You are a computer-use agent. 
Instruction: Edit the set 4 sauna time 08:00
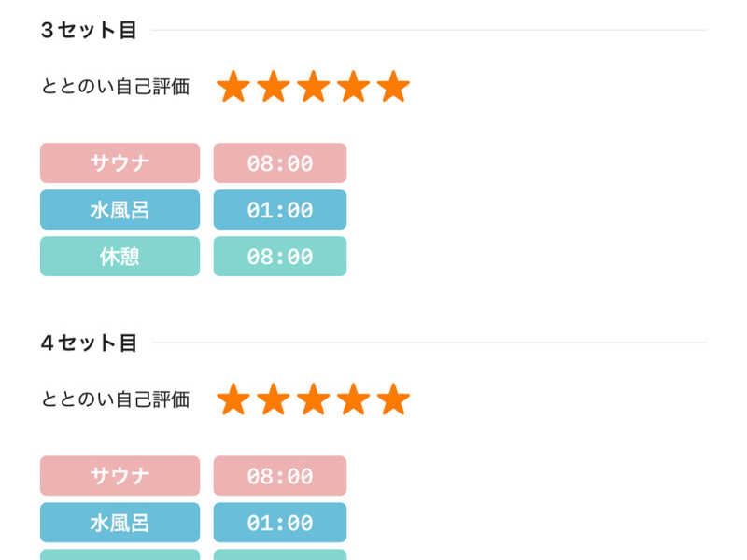click(x=280, y=476)
